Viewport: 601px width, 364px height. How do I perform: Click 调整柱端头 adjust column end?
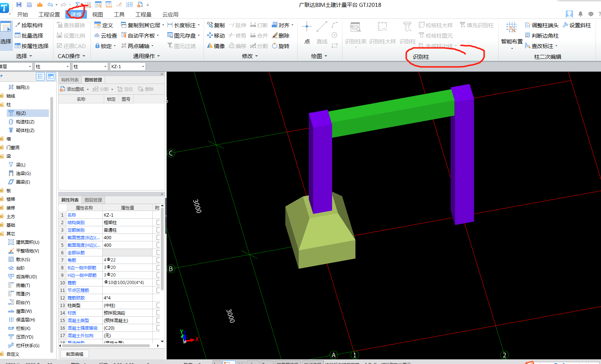coord(542,25)
